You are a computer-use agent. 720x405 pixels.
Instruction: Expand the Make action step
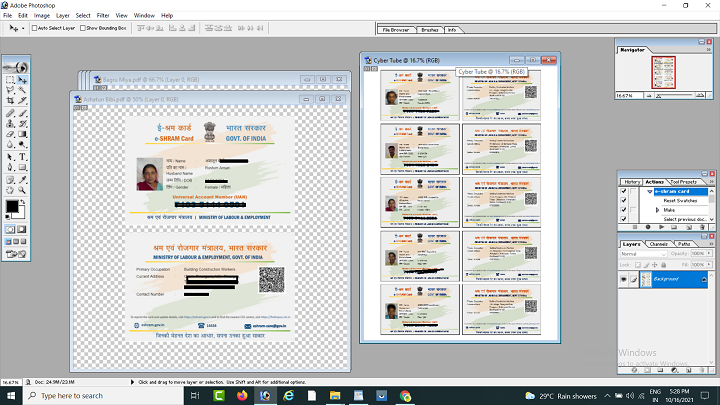[x=657, y=210]
